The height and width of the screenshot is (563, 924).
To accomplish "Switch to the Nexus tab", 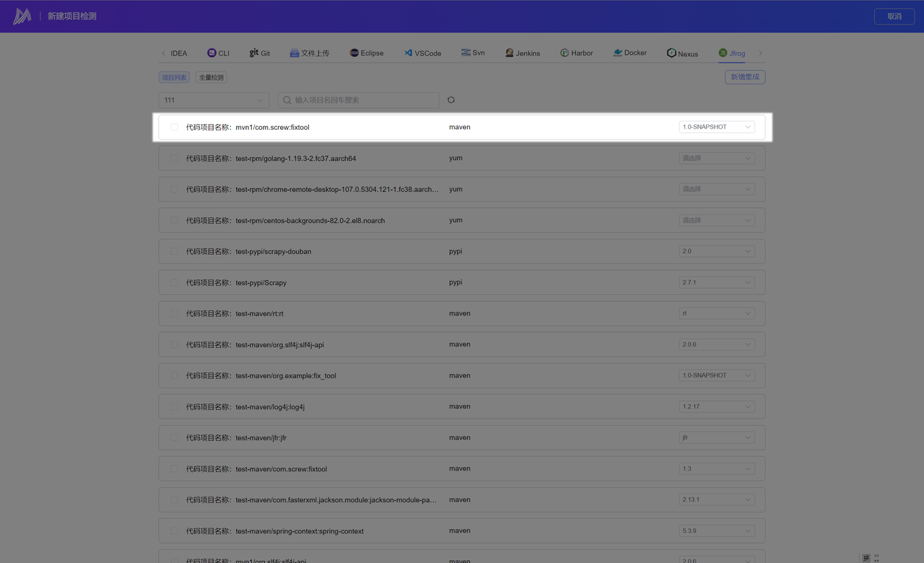I will pyautogui.click(x=682, y=53).
